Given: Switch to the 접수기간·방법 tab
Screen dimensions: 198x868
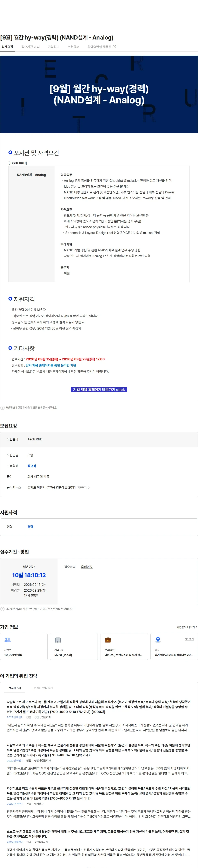Looking at the screenshot, I should tap(31, 47).
